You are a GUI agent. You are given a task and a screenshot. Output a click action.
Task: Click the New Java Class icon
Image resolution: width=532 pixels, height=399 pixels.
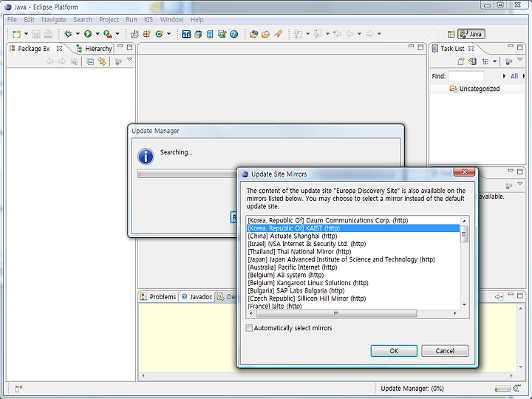pos(159,34)
